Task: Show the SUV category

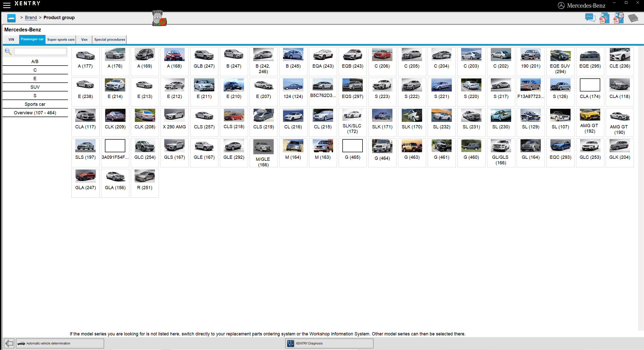Action: 35,87
